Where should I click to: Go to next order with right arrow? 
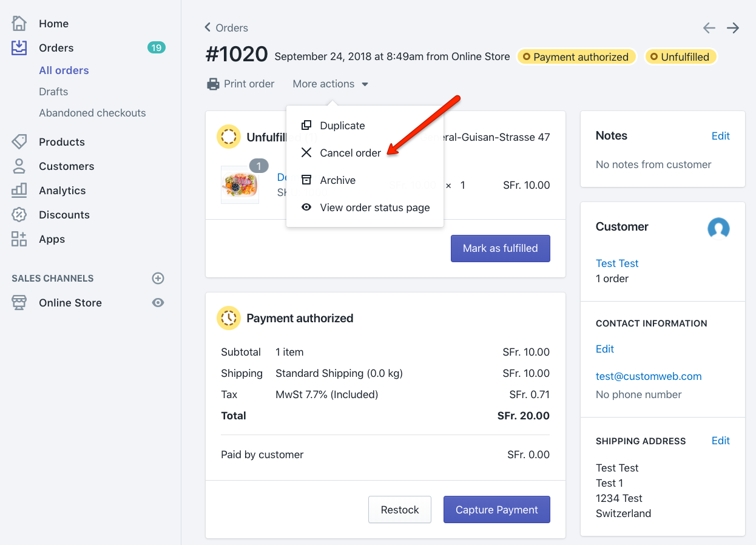(733, 28)
